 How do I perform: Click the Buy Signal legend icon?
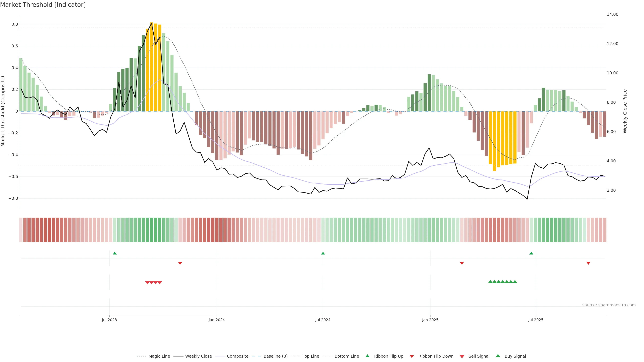(x=498, y=356)
